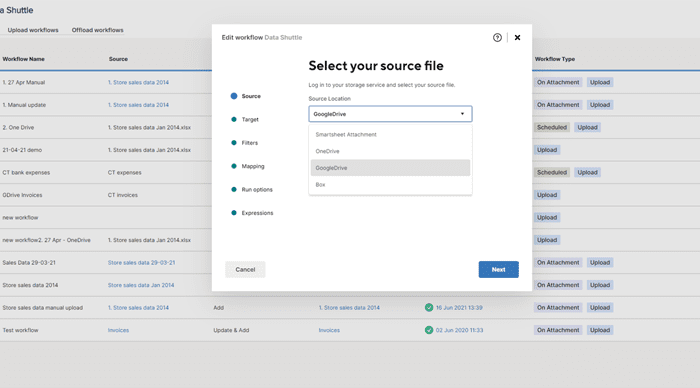Image resolution: width=700 pixels, height=388 pixels.
Task: Click the Next button
Action: tap(498, 270)
